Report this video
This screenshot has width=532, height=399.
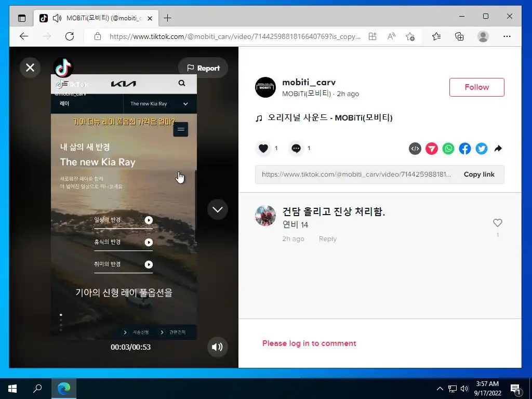203,68
